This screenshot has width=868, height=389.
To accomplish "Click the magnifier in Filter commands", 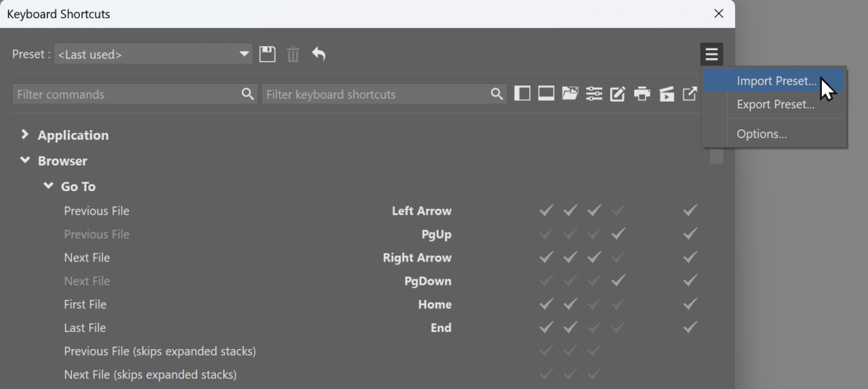I will pos(248,94).
